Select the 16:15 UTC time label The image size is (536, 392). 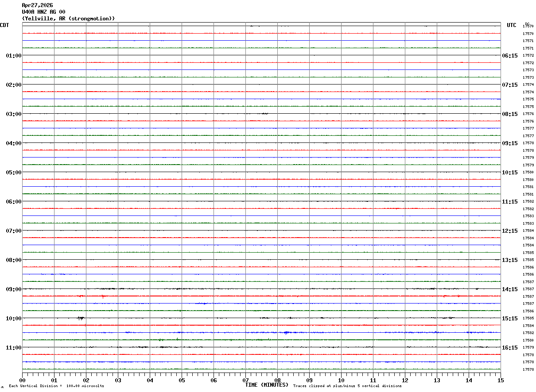tap(509, 347)
